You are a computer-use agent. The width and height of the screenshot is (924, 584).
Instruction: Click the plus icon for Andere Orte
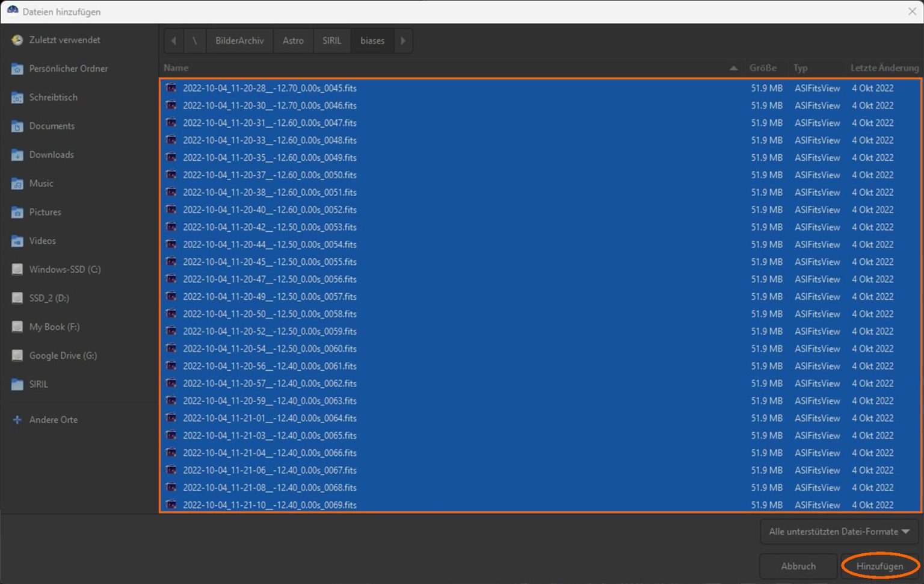[17, 420]
